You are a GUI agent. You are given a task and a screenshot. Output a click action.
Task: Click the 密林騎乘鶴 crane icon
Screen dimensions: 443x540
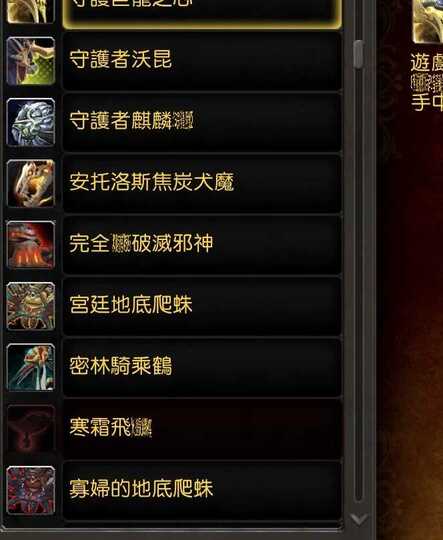click(31, 367)
